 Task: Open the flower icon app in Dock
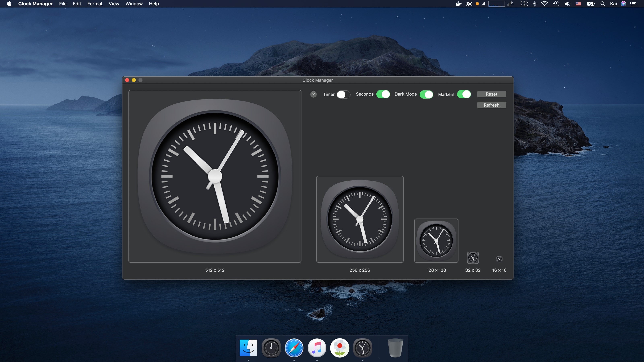[x=340, y=348]
